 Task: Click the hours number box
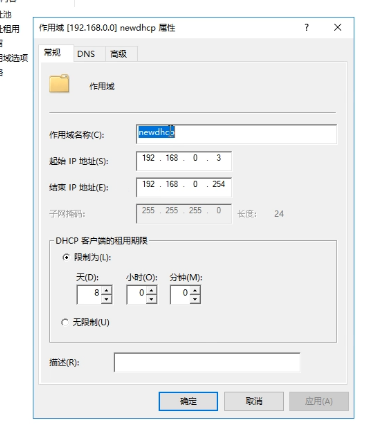click(136, 294)
